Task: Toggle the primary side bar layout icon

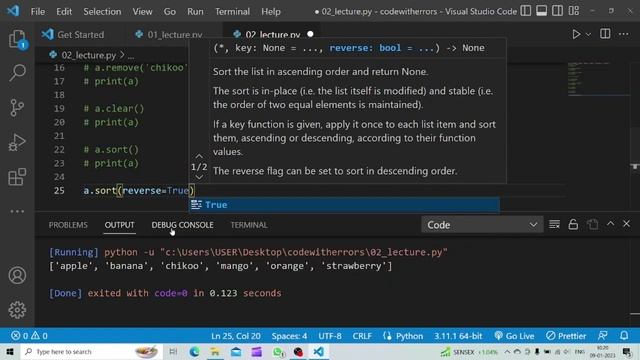Action: pyautogui.click(x=526, y=11)
